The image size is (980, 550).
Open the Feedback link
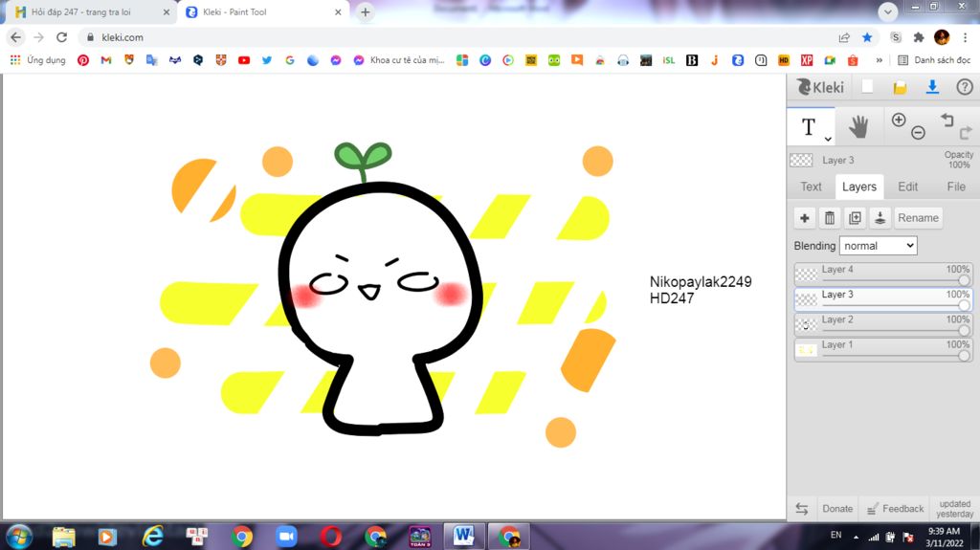pos(895,509)
